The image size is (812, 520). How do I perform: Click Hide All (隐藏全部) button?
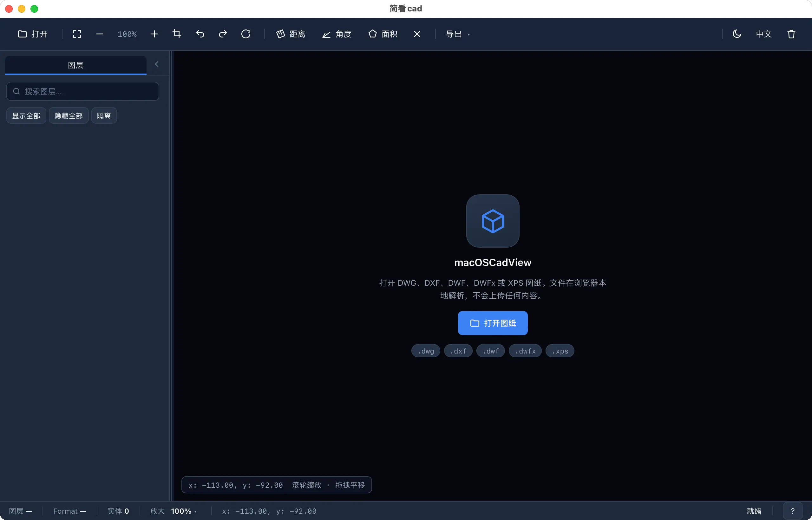69,116
